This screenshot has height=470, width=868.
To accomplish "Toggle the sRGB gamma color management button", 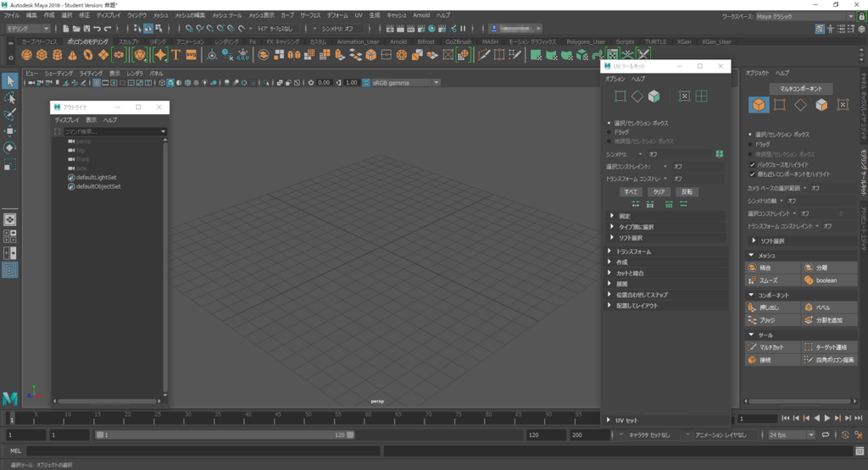I will [x=366, y=83].
